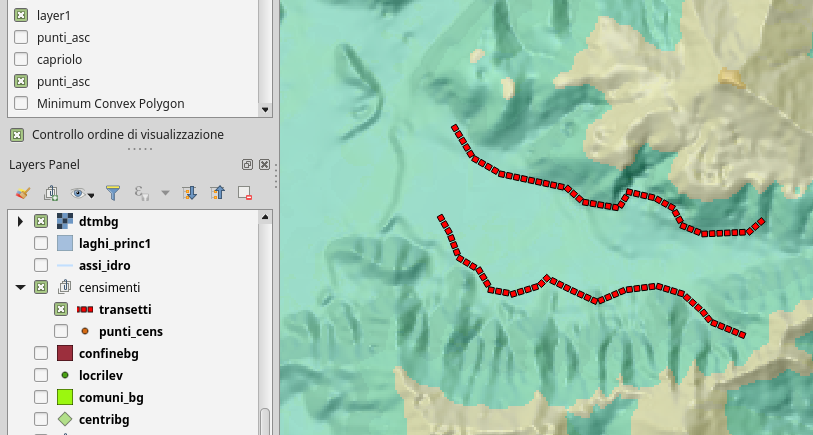Screen dimensions: 813x435
Task: Show the laghi_princ1 layer
Action: pos(41,243)
